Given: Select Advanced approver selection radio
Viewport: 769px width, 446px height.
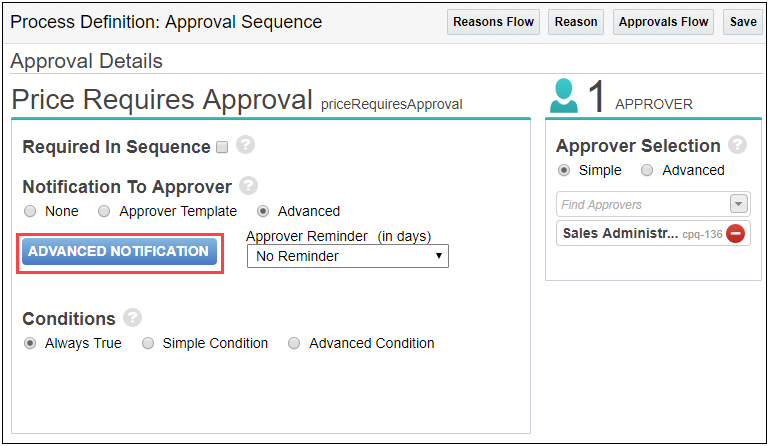Looking at the screenshot, I should coord(647,170).
